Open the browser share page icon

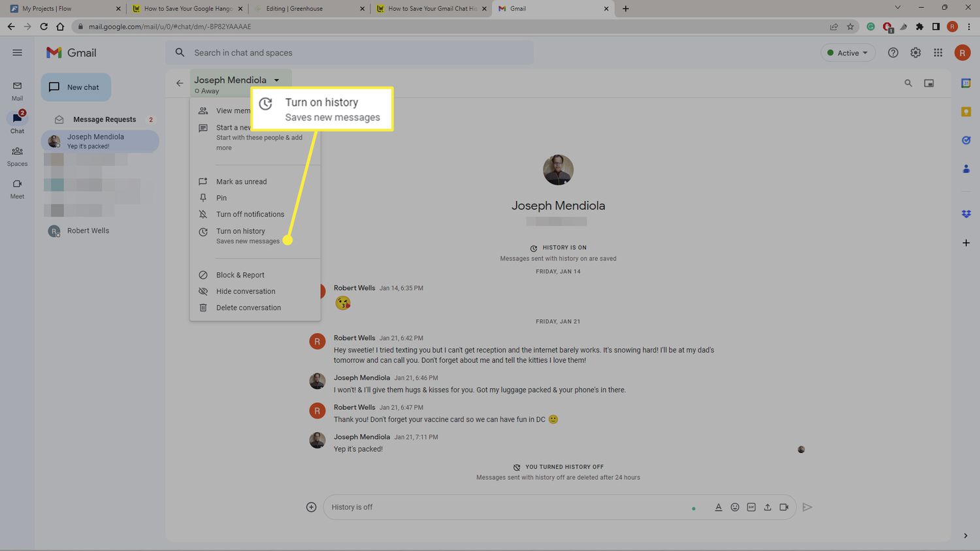834,27
